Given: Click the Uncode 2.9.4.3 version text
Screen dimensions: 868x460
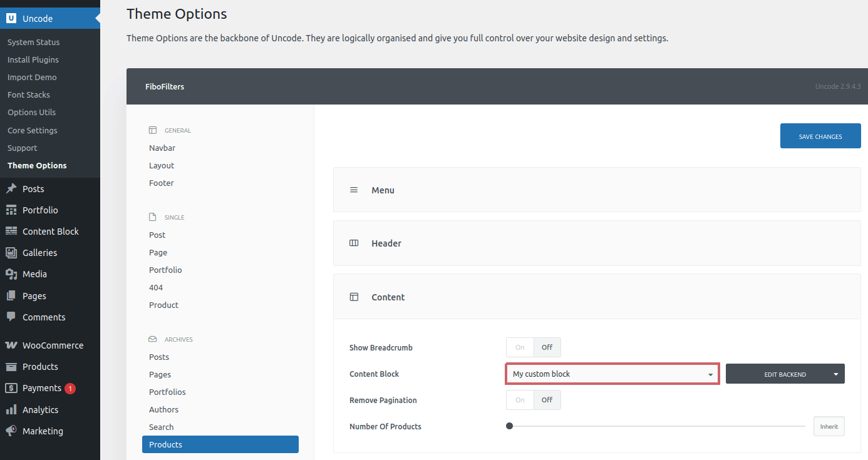Looking at the screenshot, I should tap(838, 86).
